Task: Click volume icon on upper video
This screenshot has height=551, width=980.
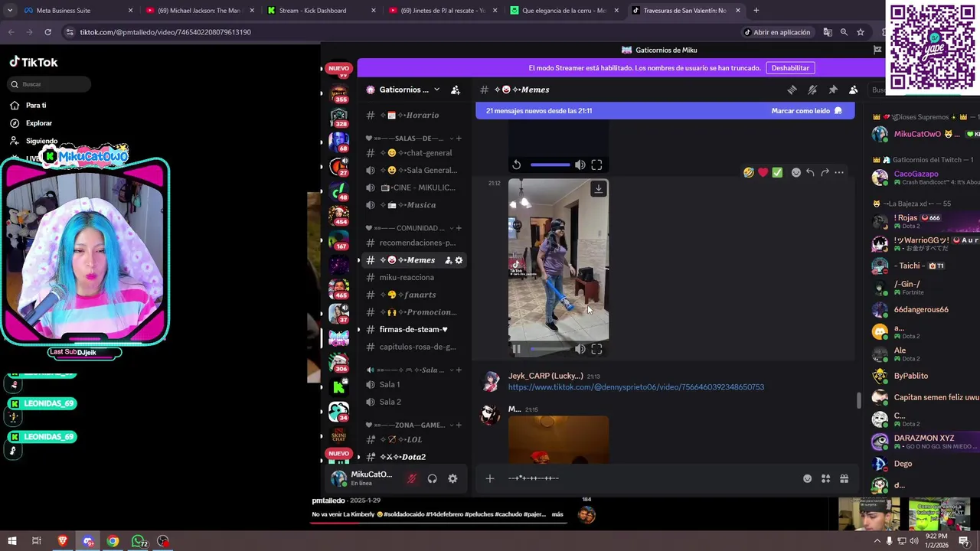Action: (580, 165)
